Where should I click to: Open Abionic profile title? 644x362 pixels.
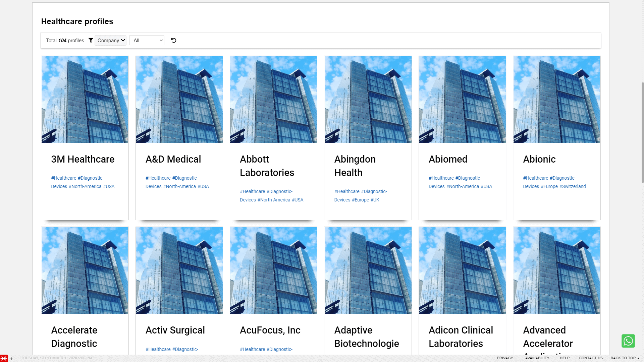[539, 159]
